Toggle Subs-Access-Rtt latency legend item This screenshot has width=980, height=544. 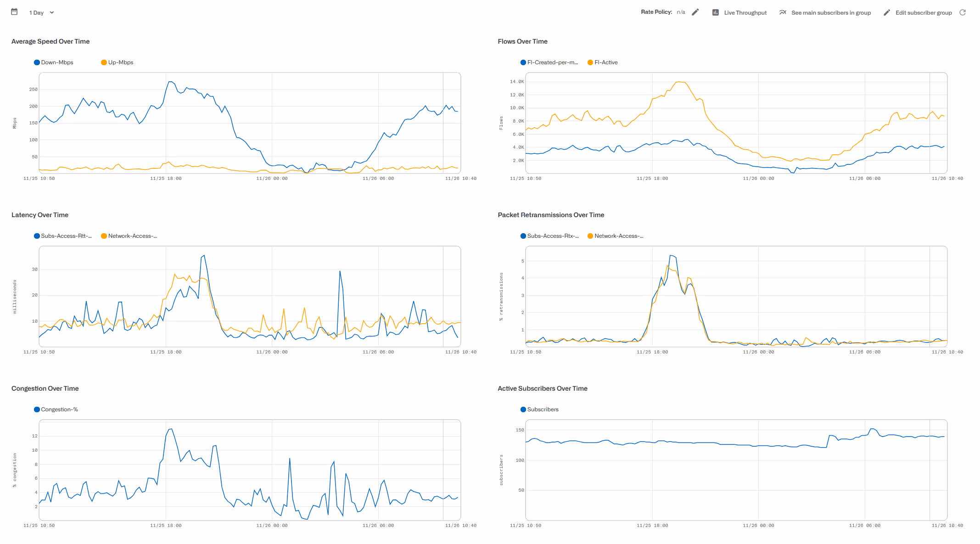pyautogui.click(x=66, y=236)
